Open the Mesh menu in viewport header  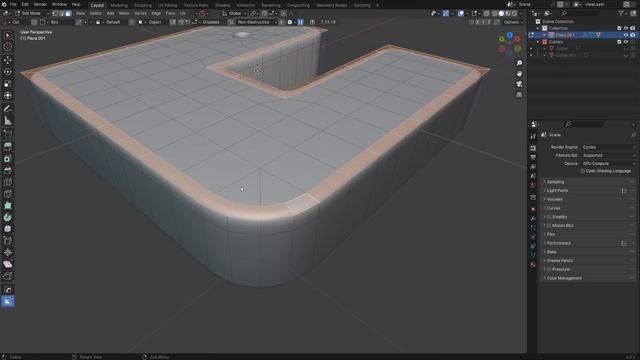tap(124, 13)
